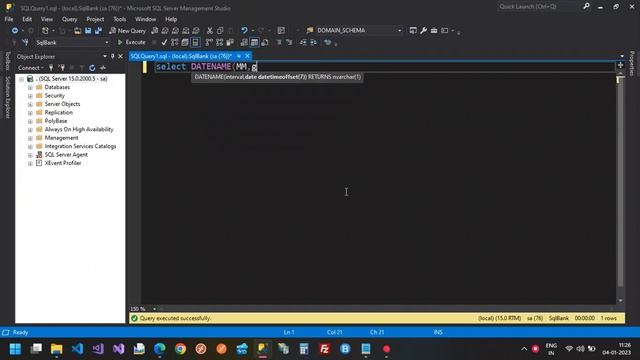Image resolution: width=640 pixels, height=360 pixels.
Task: Click the Database Engine Query icon
Action: click(154, 31)
